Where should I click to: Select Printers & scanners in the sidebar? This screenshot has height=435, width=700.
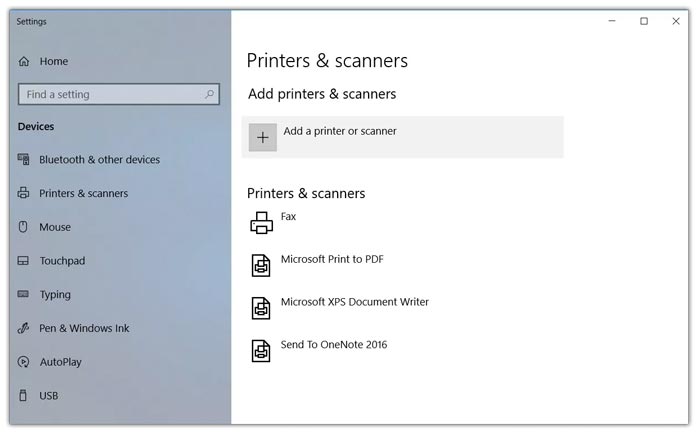(x=83, y=193)
